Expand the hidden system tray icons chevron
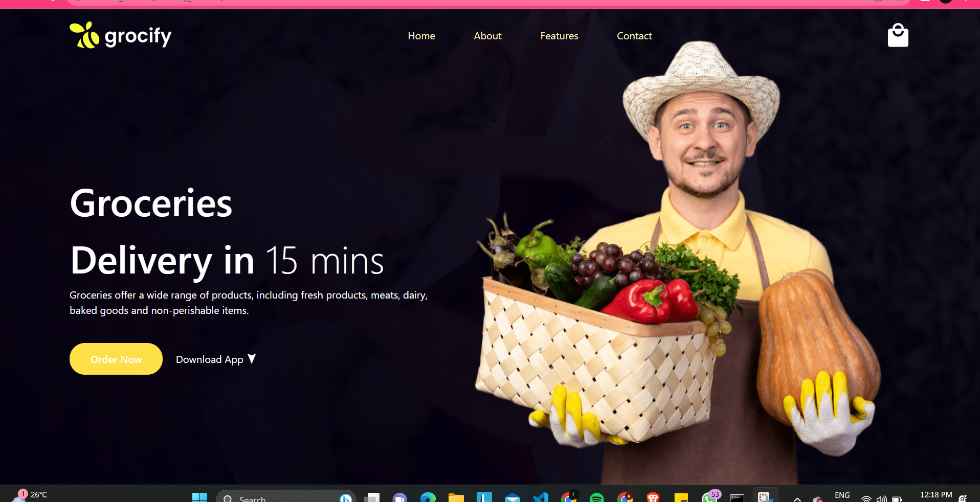 coord(797,499)
